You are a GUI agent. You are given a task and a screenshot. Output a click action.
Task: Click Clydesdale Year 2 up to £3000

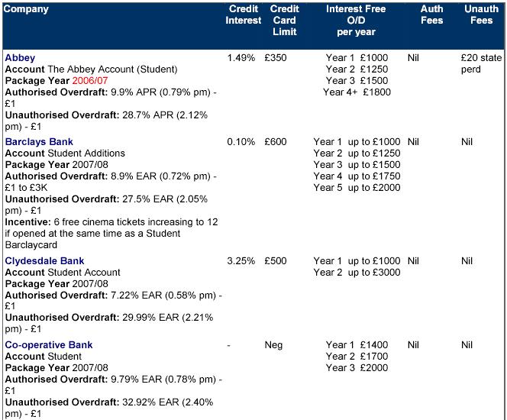[357, 273]
